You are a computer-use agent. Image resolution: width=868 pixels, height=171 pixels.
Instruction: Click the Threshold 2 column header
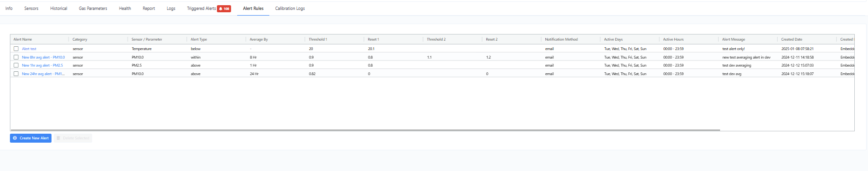436,39
